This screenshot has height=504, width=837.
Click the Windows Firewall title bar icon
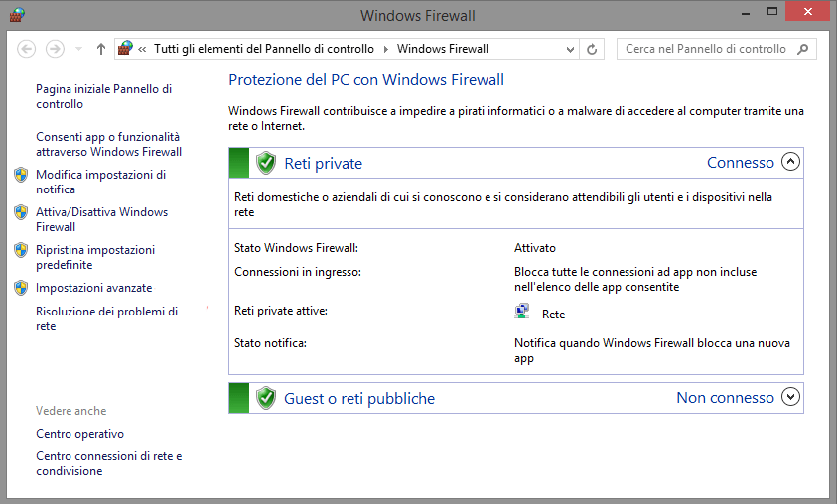tap(17, 15)
